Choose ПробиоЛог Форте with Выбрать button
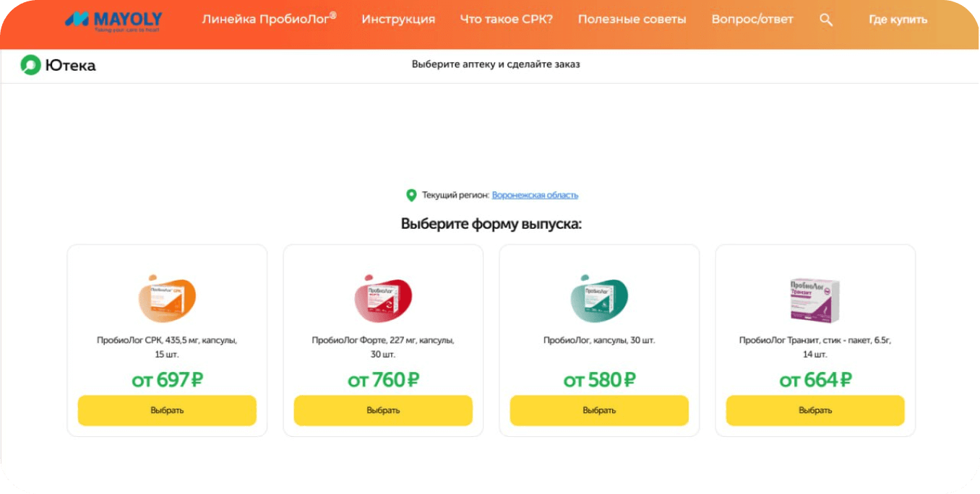980x494 pixels. pos(383,410)
